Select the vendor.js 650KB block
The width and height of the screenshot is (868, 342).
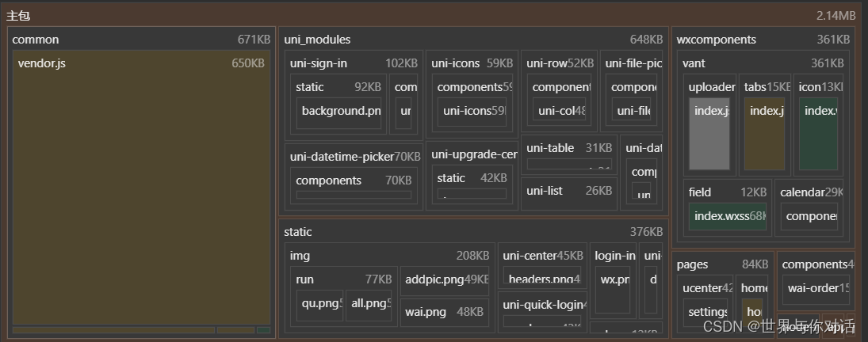141,190
